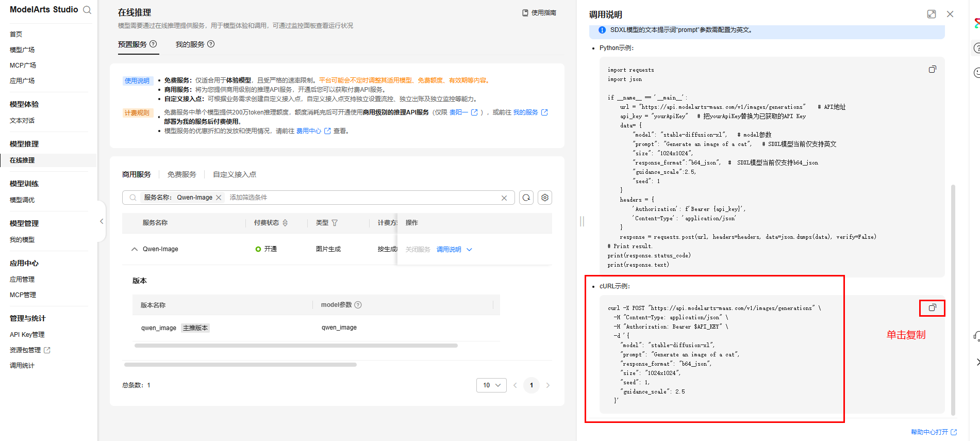Click help icon next to model参数
Viewport: 980px width, 441px height.
(x=358, y=305)
